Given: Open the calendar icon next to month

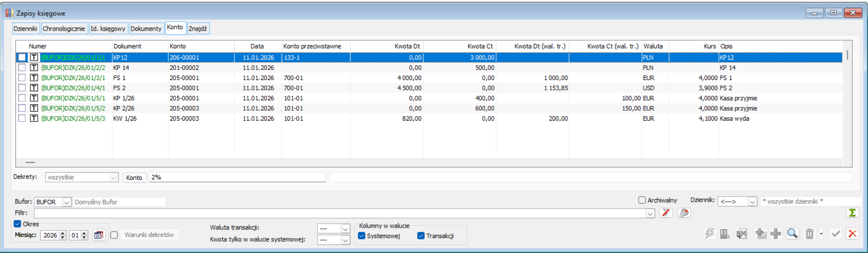Looking at the screenshot, I should (99, 235).
